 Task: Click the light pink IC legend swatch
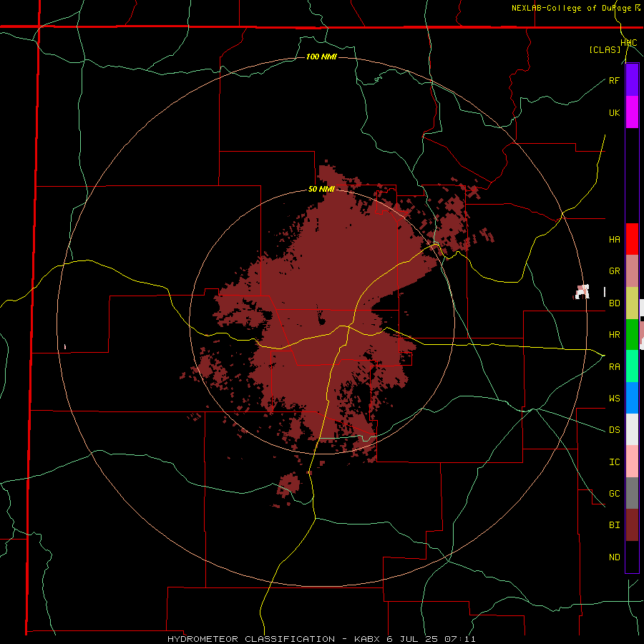coord(632,462)
